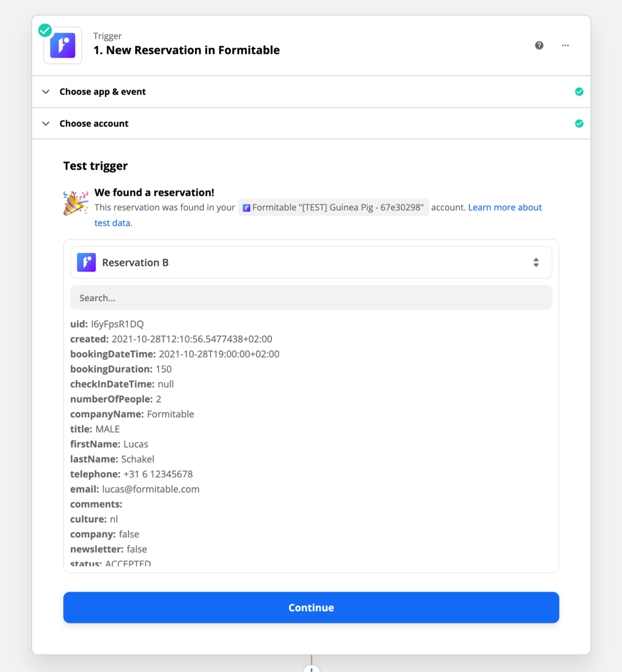The image size is (622, 672).
Task: Click the add step plus button below
Action: 311,669
